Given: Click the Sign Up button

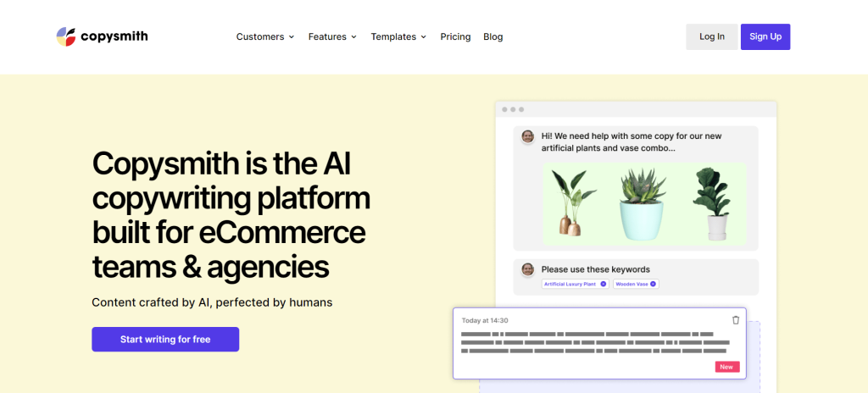Looking at the screenshot, I should click(x=765, y=36).
